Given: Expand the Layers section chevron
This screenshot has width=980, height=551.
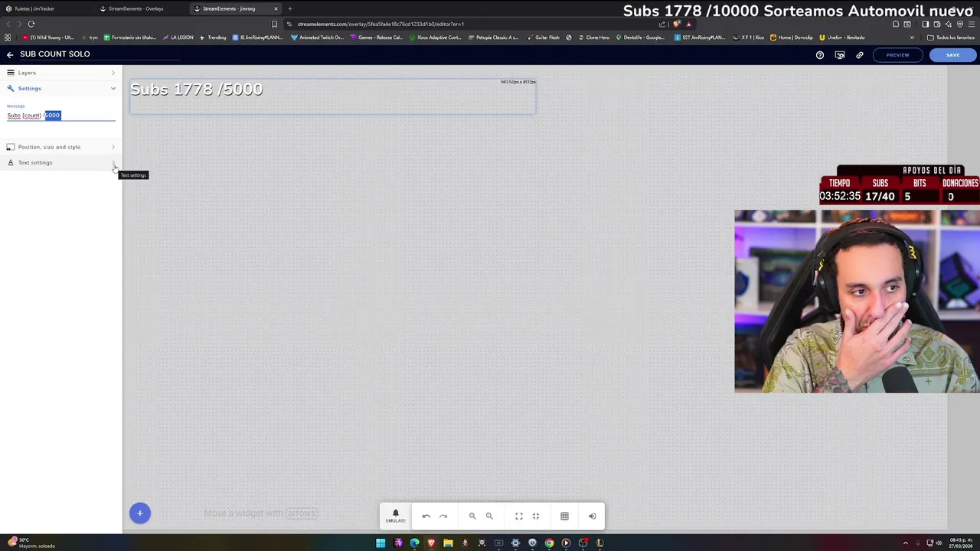Looking at the screenshot, I should [x=113, y=73].
